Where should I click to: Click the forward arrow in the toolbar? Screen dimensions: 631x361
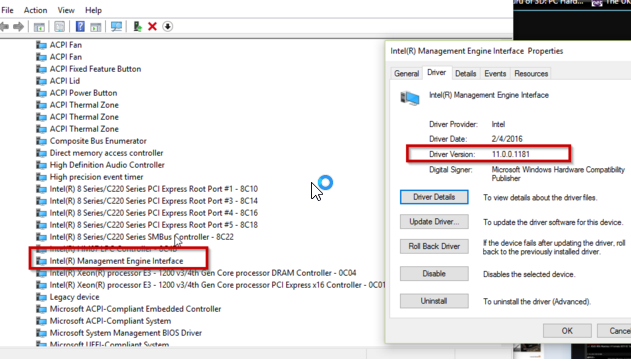coord(18,27)
